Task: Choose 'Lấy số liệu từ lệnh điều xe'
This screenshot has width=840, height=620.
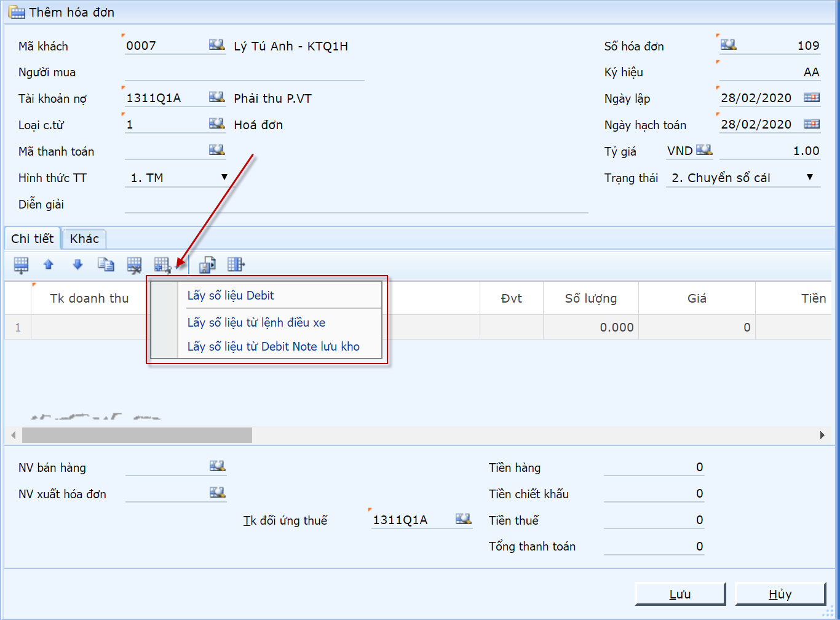Action: coord(256,322)
